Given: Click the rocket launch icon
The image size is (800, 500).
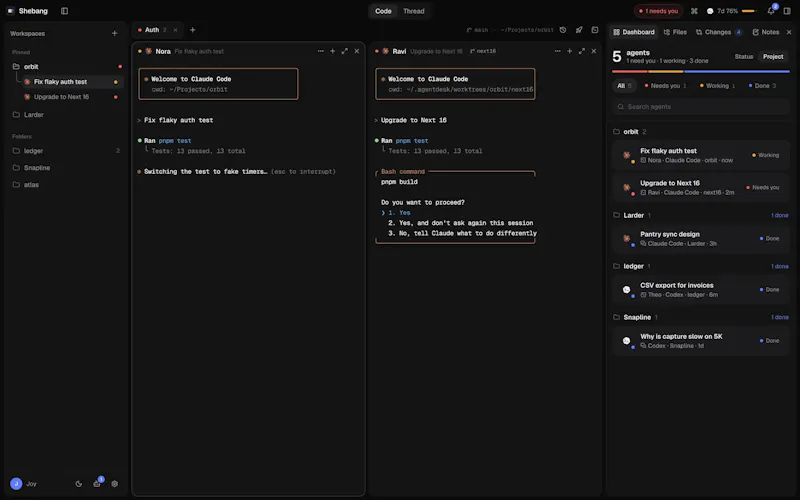Looking at the screenshot, I should tap(579, 30).
